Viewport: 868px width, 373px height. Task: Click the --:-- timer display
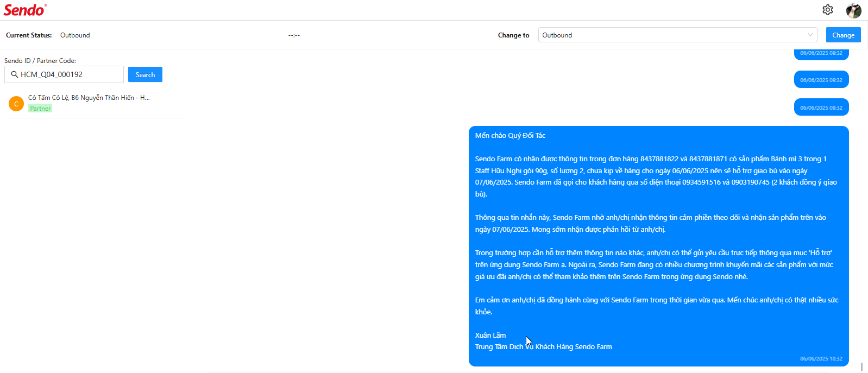294,35
